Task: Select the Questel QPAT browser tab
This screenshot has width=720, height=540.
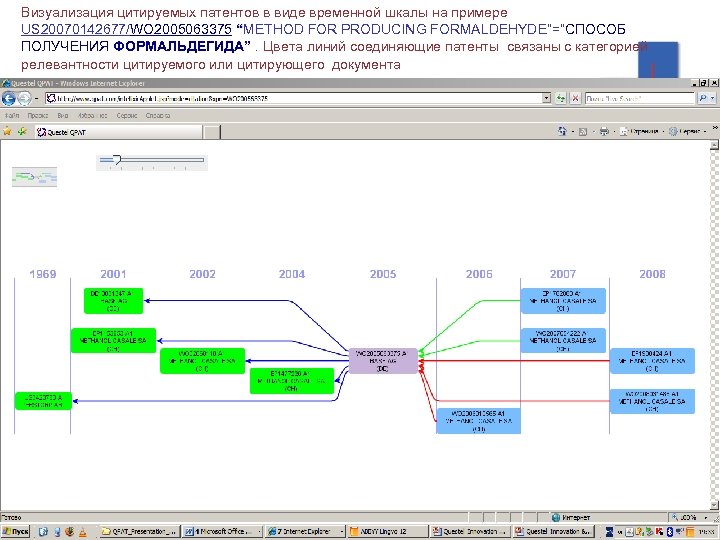Action: coord(118,132)
